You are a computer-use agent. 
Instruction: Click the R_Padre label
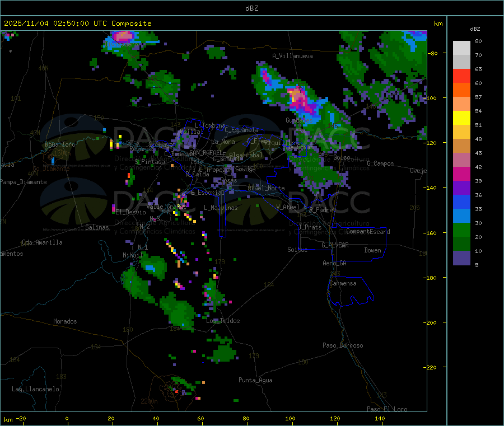pos(321,210)
